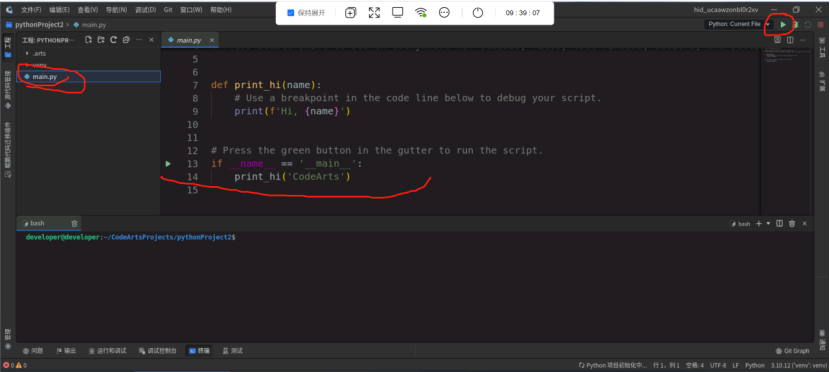830x372 pixels.
Task: Click the green restart run icon
Action: tap(808, 24)
